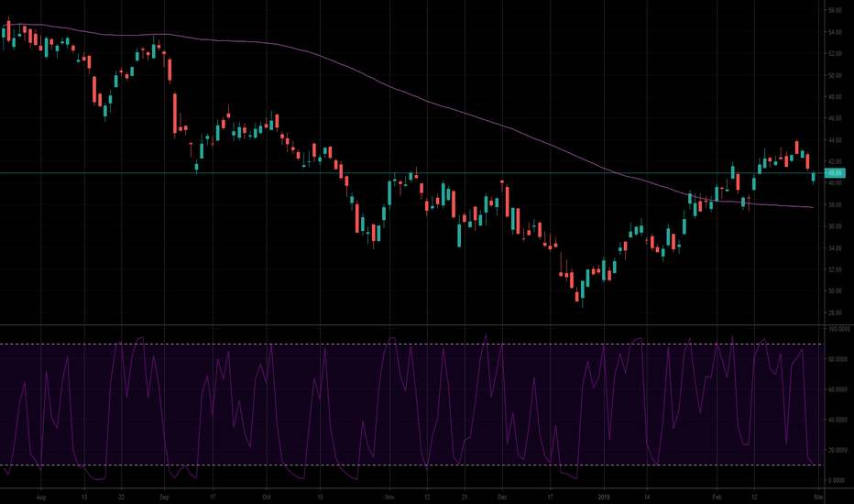Select the 14 date after 2019
The width and height of the screenshot is (854, 504).
647,497
